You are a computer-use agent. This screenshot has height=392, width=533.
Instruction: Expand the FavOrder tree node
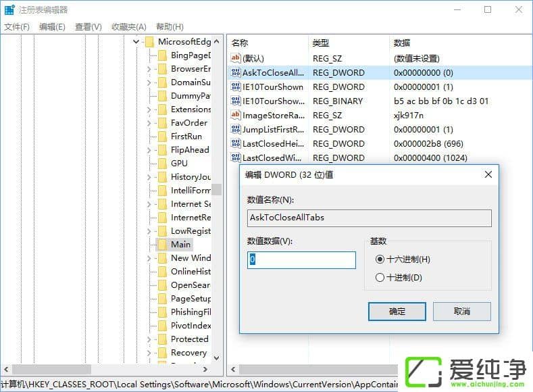pyautogui.click(x=149, y=123)
